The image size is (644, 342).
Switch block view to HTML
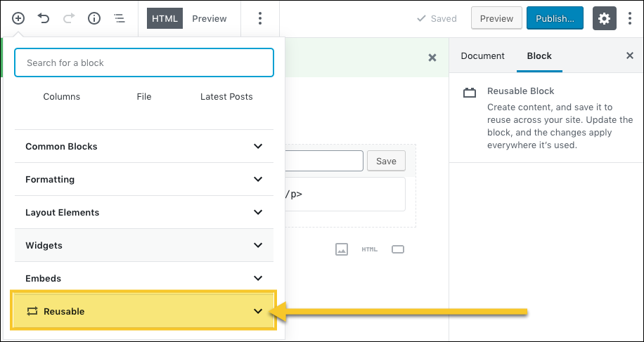click(x=165, y=18)
